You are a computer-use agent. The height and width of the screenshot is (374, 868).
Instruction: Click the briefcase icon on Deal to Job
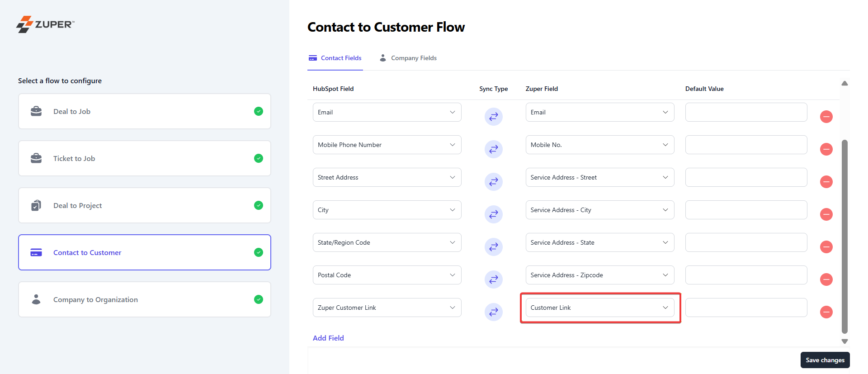point(36,111)
